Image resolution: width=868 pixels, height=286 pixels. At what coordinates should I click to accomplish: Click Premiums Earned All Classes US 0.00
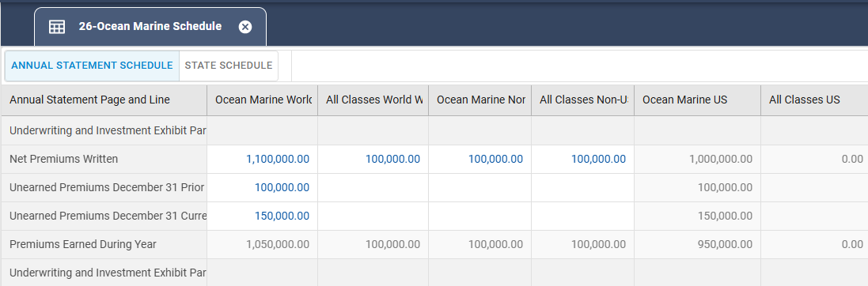[814, 244]
